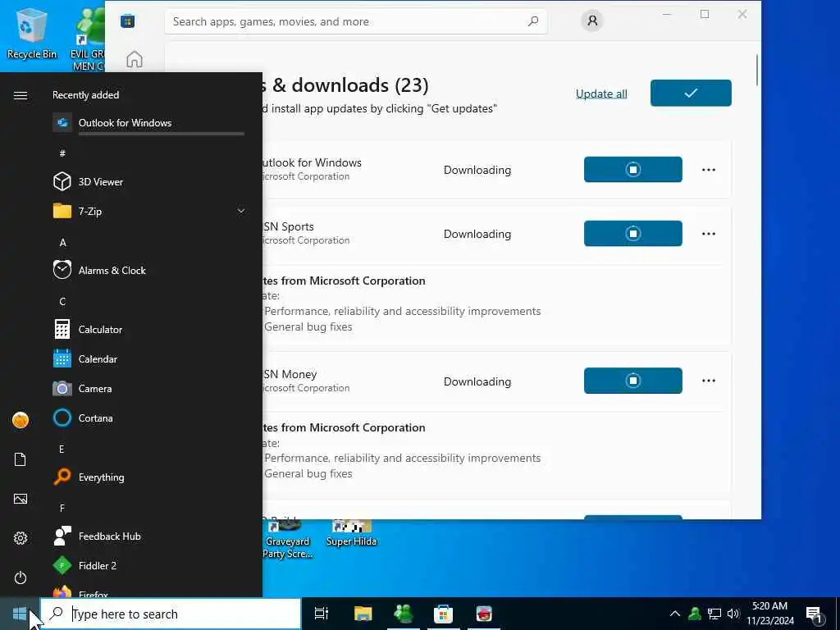Stop the Outlook for Windows download

pos(632,169)
